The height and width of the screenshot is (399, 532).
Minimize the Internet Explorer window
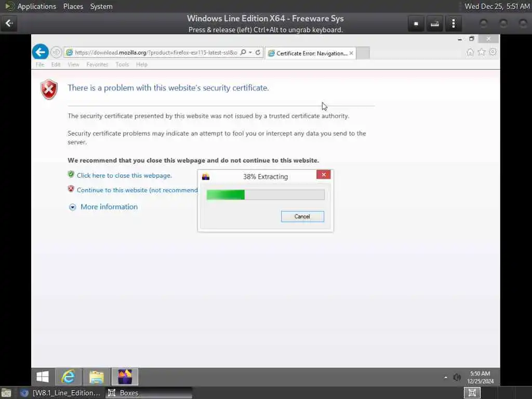[x=460, y=39]
